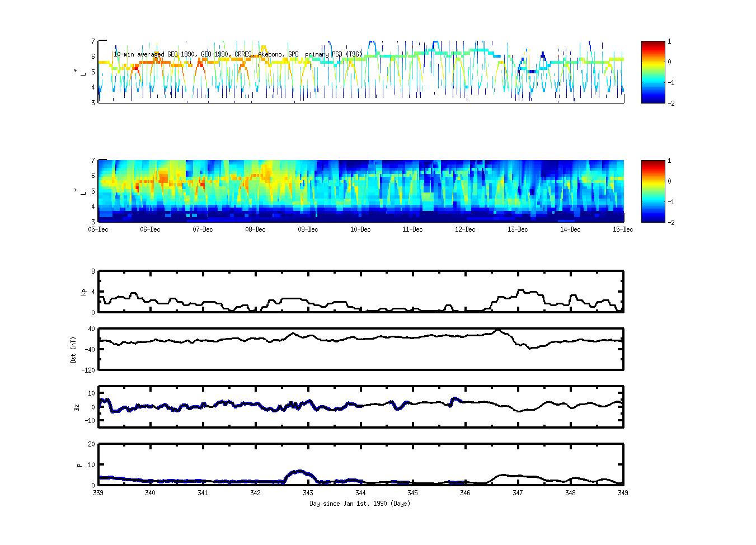Viewport: 756px width, 545px height.
Task: Click the Bz y-axis label
Action: pos(77,407)
